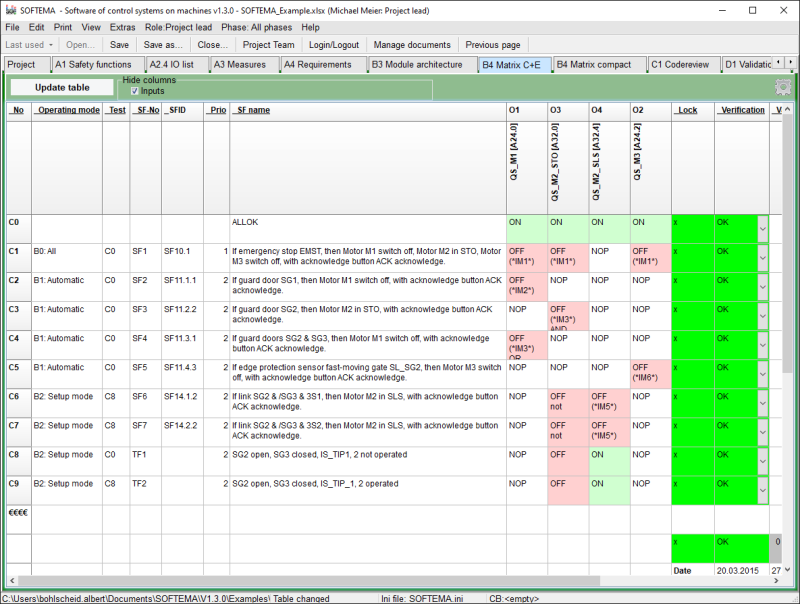Expand Verification dropdown for row C5
This screenshot has width=800, height=604.
(x=761, y=374)
